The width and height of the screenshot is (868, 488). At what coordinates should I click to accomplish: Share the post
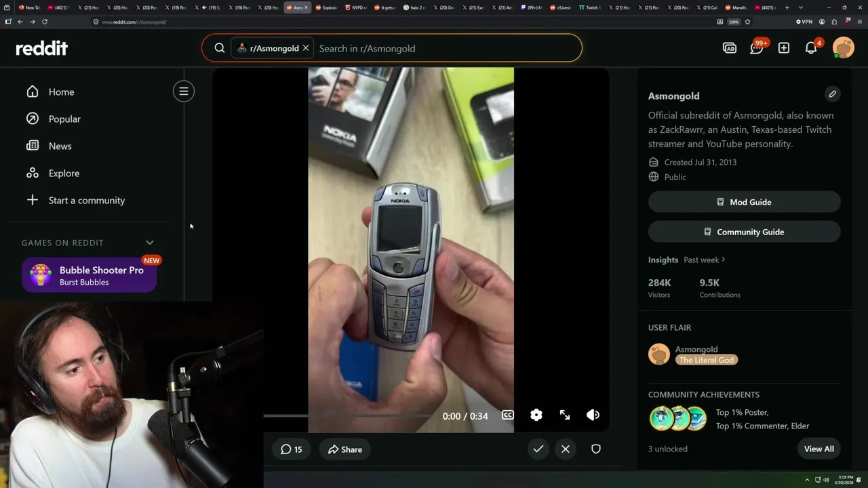345,449
